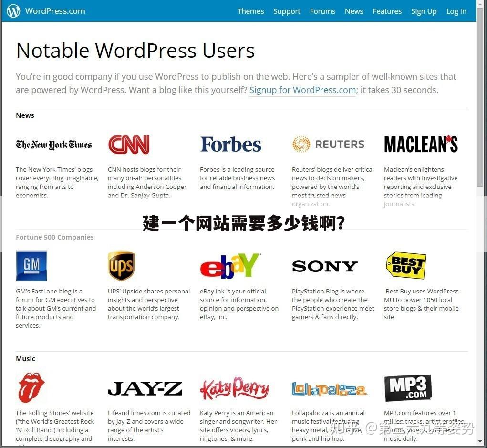Click the Forbes leading source description
Image resolution: width=487 pixels, height=448 pixels.
coord(237,178)
